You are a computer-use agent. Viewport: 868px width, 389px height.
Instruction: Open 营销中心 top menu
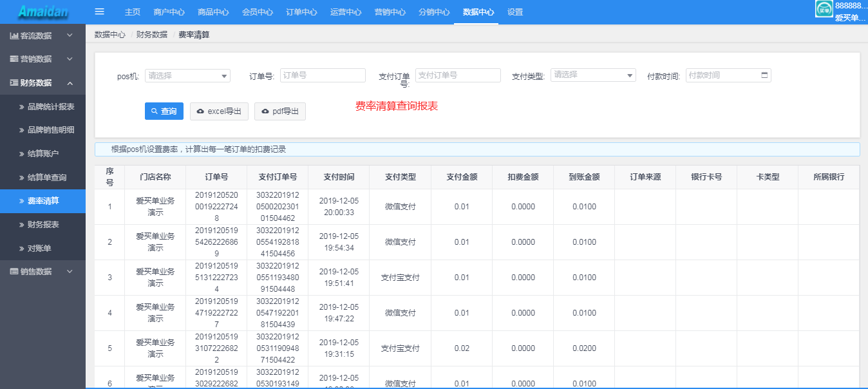tap(390, 12)
